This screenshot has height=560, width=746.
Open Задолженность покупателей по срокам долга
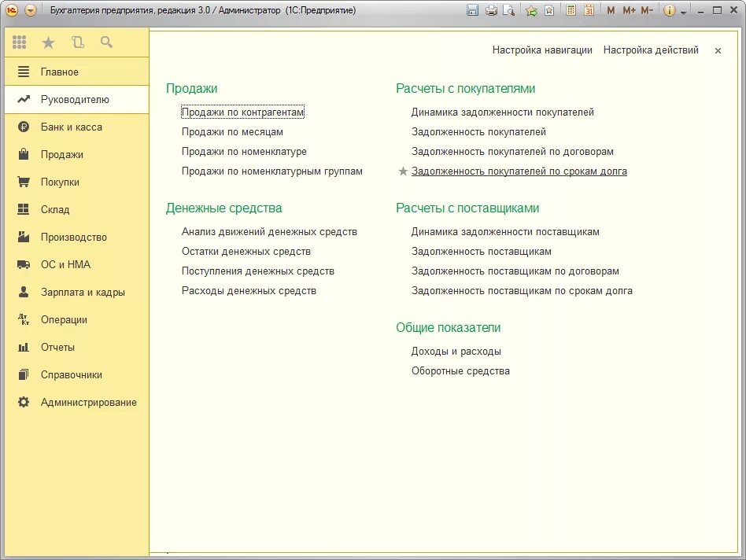(519, 171)
